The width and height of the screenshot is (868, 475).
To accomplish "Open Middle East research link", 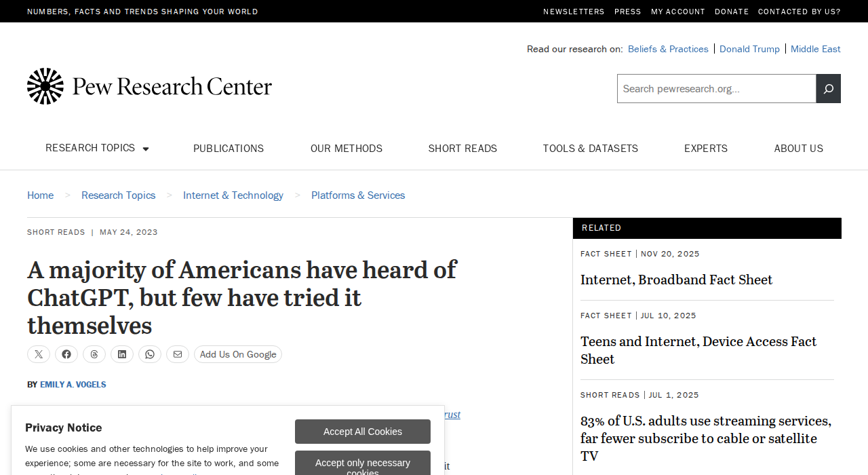I will click(816, 49).
